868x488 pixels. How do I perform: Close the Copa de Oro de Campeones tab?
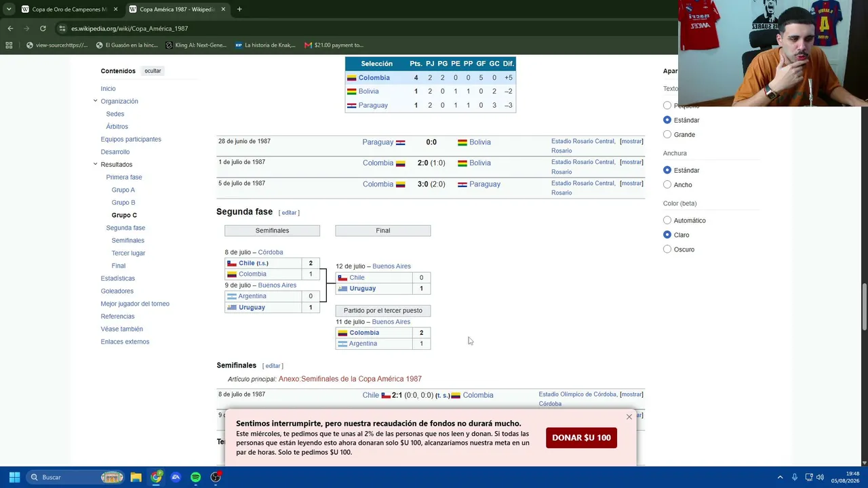pos(116,9)
